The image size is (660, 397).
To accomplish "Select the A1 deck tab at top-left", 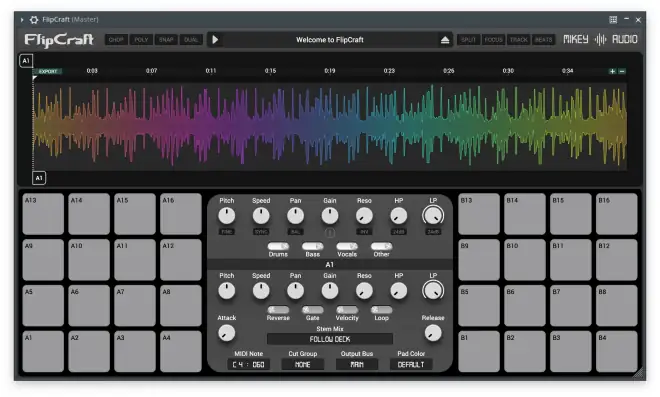I will point(26,61).
